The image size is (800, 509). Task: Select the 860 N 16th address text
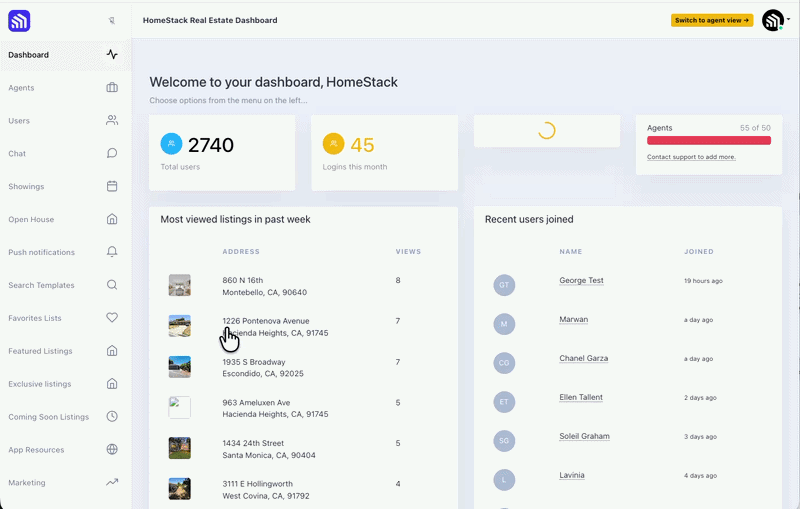pyautogui.click(x=264, y=286)
